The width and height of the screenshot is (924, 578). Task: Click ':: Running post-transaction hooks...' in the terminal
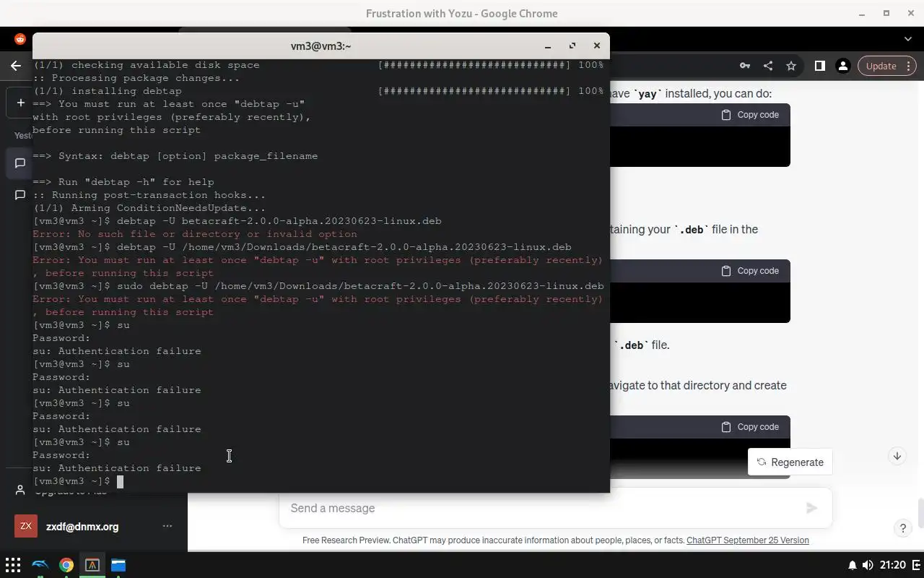pyautogui.click(x=149, y=195)
